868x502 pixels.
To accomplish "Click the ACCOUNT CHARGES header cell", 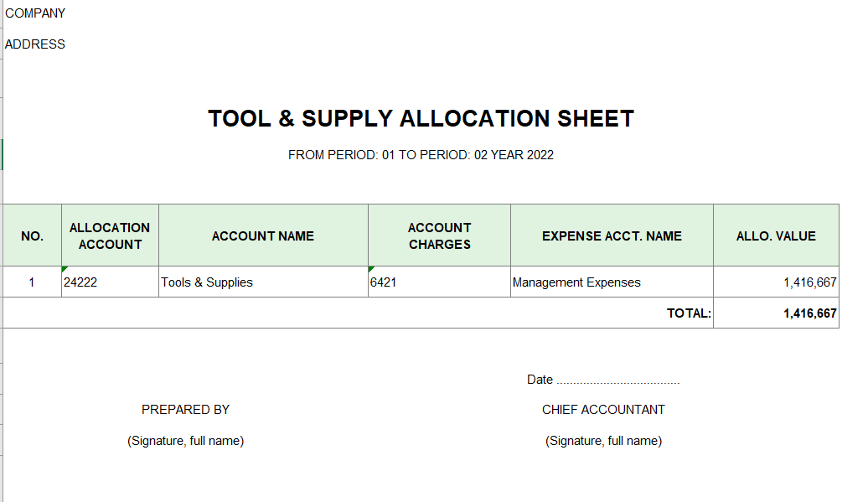I will pos(440,235).
